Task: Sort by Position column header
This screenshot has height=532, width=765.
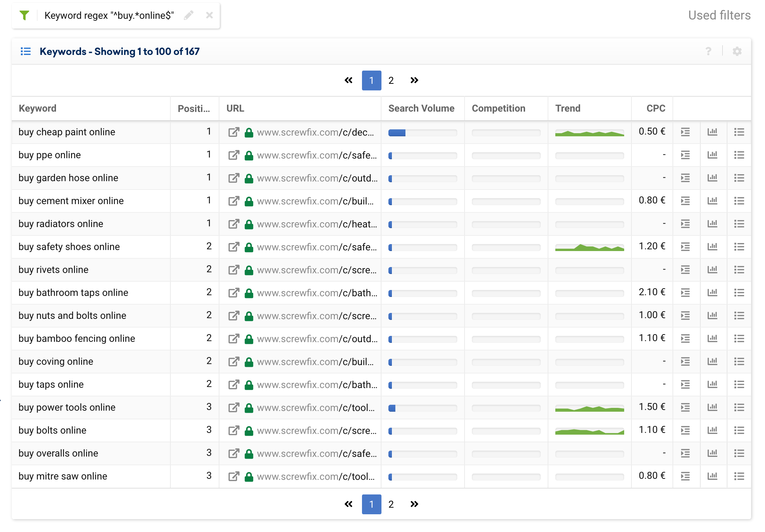Action: tap(194, 108)
